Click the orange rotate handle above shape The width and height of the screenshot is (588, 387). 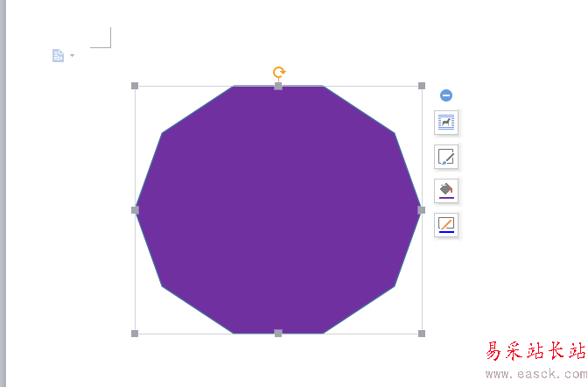tap(279, 72)
